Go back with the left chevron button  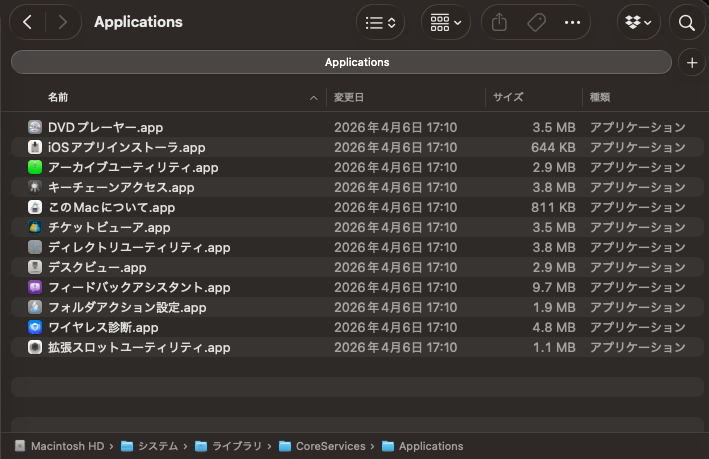click(x=28, y=22)
